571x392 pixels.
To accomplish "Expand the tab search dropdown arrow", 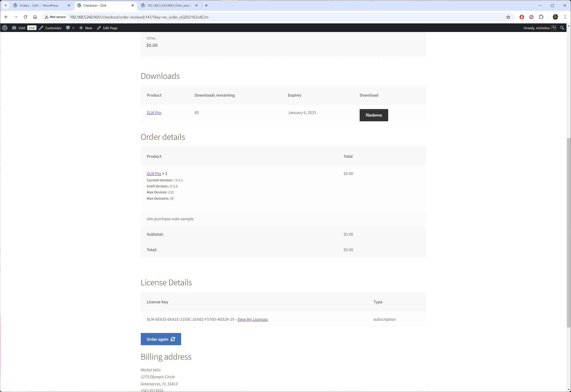I will [6, 5].
